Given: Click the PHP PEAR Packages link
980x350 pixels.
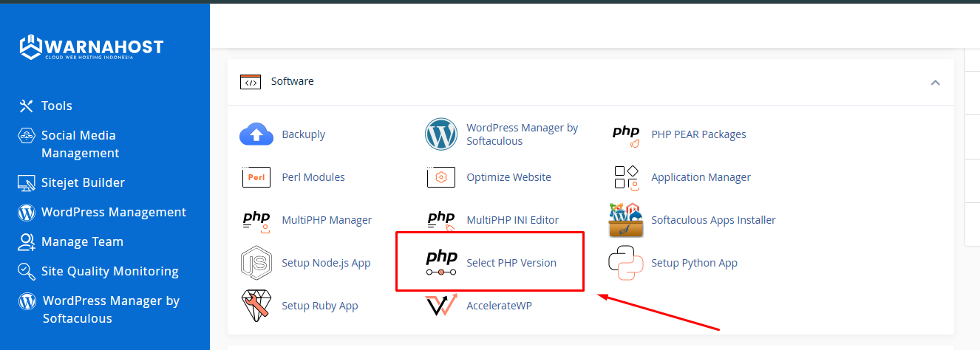Looking at the screenshot, I should coord(698,134).
